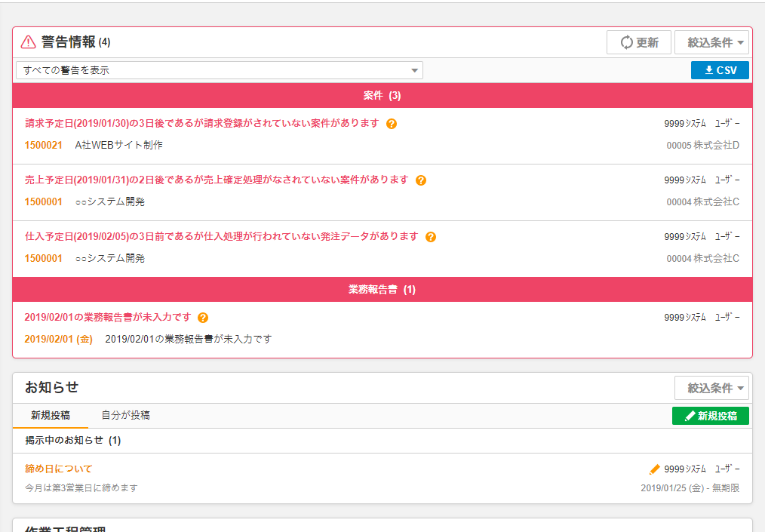Click the 売上予定日(2019/01/31) warning message
This screenshot has height=532, width=765.
pyautogui.click(x=217, y=180)
